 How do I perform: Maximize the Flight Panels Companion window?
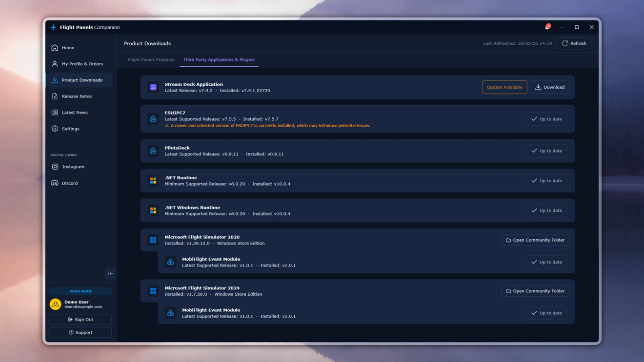point(577,27)
